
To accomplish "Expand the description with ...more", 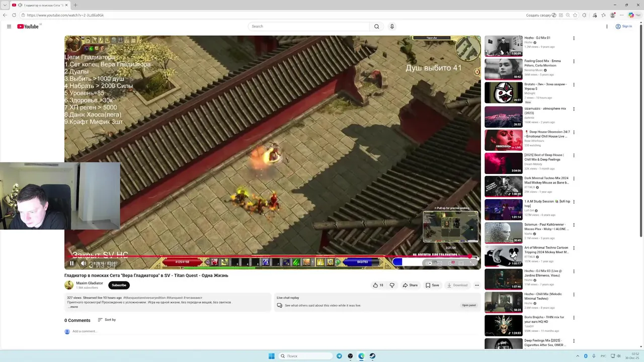I will (x=73, y=307).
